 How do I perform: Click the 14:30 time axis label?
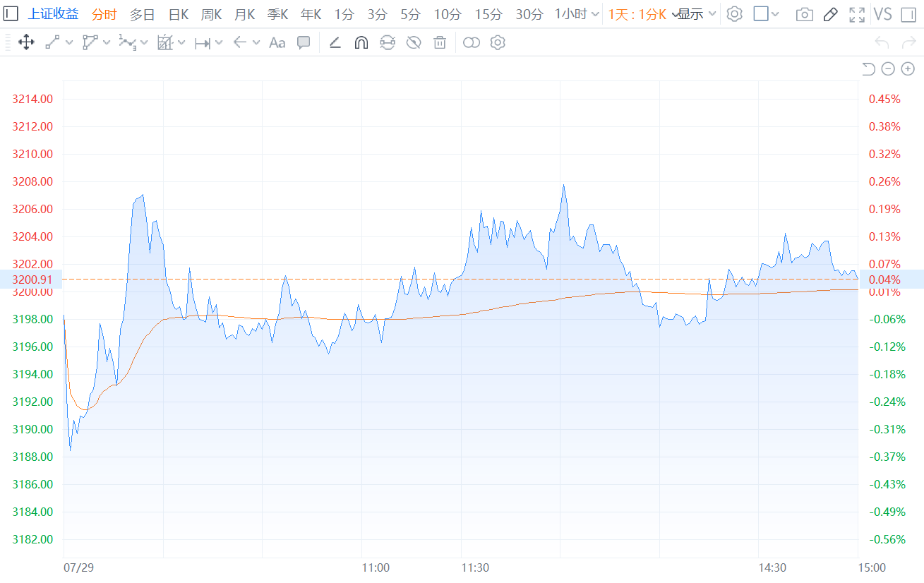point(772,567)
